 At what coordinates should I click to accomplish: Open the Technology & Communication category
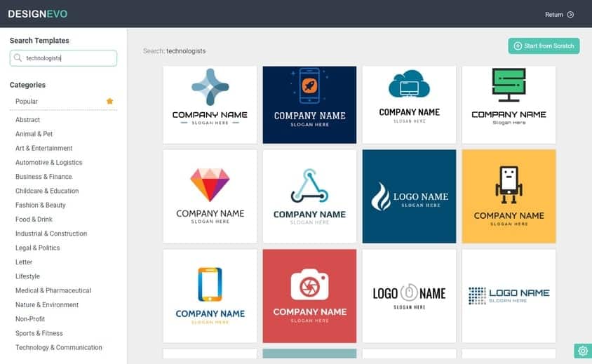(59, 347)
